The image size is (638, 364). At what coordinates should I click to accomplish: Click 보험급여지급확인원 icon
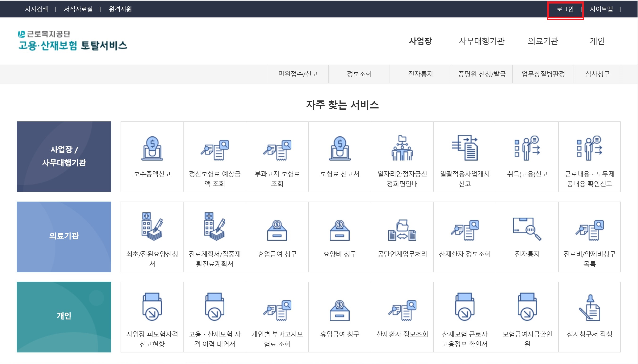[527, 307]
